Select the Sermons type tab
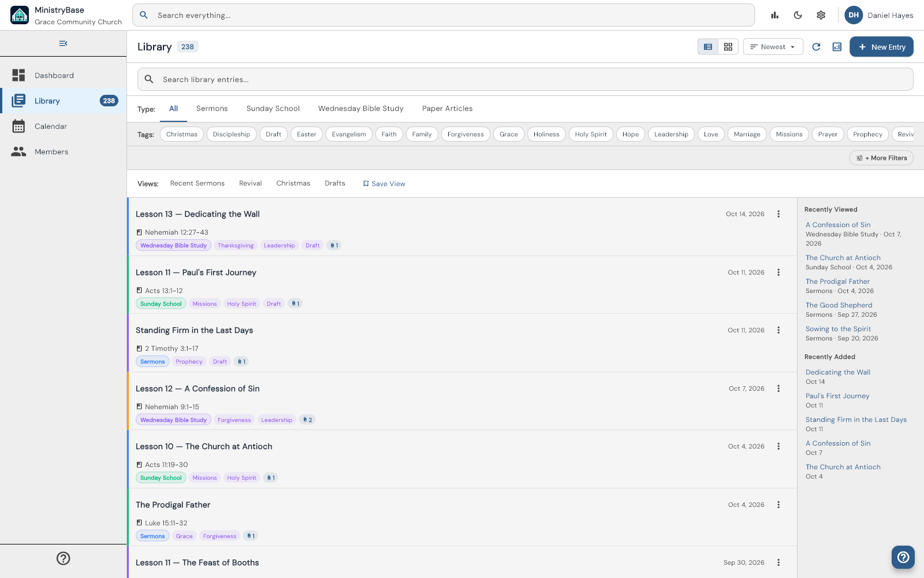Screen dimensions: 924x578 point(212,109)
